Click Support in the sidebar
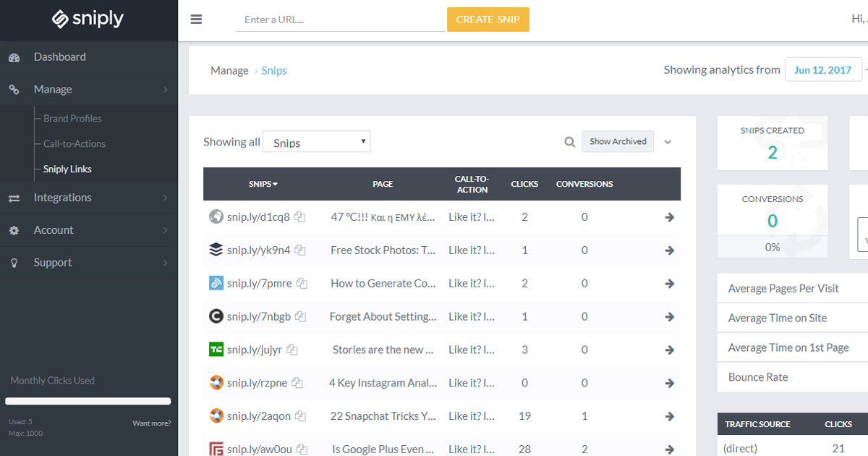Image resolution: width=868 pixels, height=456 pixels. click(53, 263)
